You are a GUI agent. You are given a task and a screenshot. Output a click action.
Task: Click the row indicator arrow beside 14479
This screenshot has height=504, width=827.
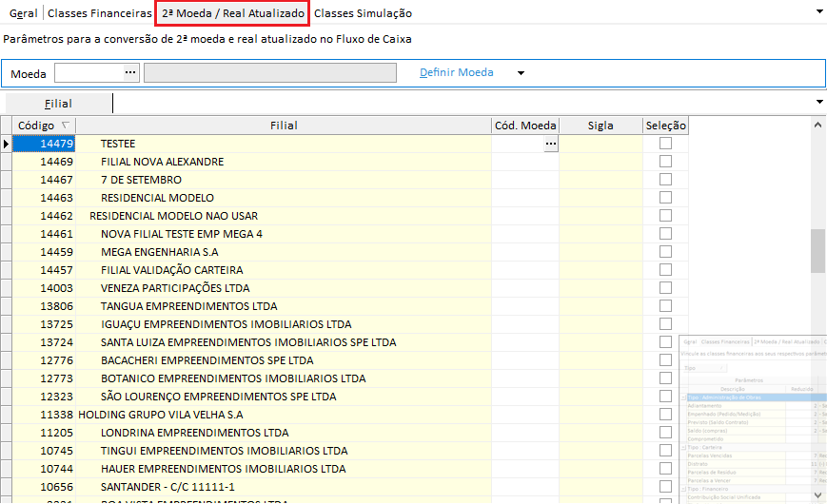[7, 144]
